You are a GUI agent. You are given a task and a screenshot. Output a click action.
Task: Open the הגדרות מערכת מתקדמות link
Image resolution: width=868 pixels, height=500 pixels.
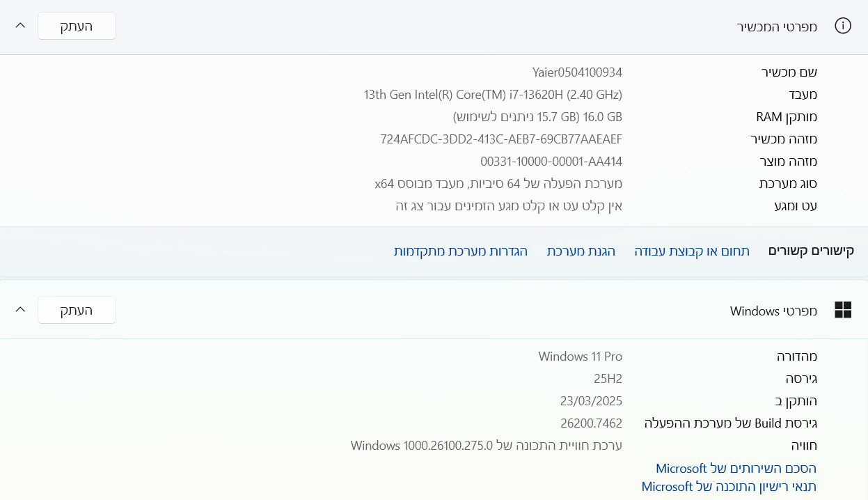click(461, 251)
